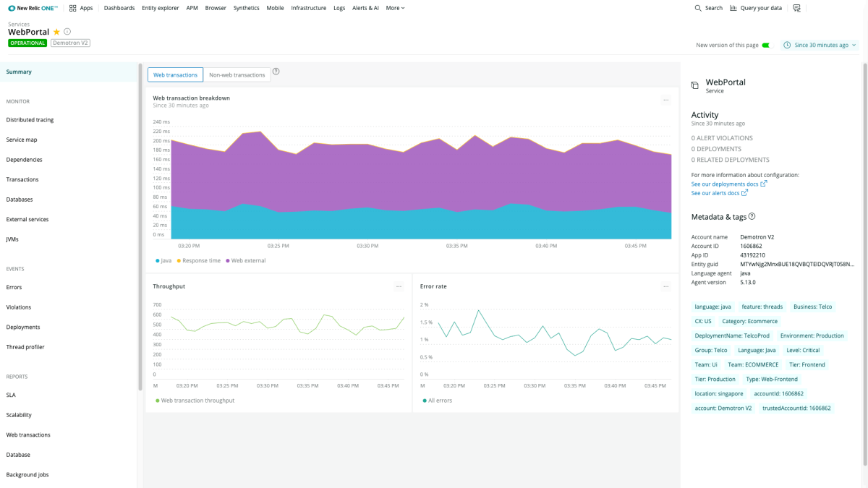Click the Level: Critical tag
The height and width of the screenshot is (488, 868).
pyautogui.click(x=803, y=350)
